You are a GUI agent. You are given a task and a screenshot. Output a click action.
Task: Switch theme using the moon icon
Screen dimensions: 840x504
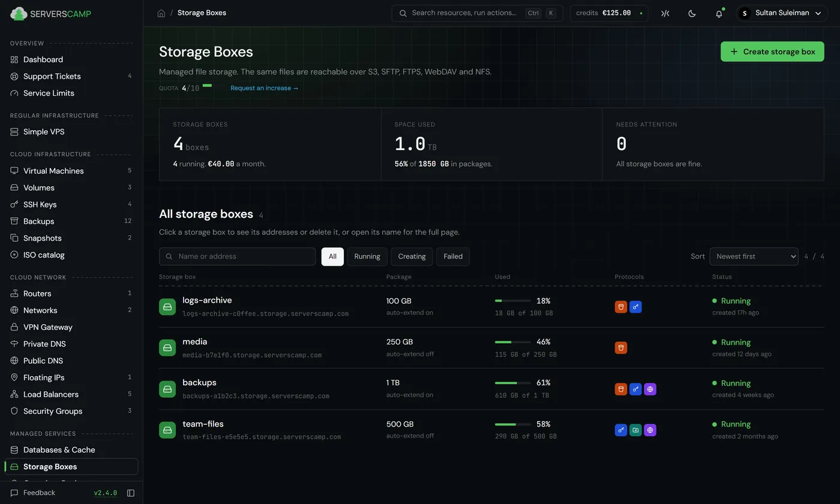pyautogui.click(x=692, y=13)
